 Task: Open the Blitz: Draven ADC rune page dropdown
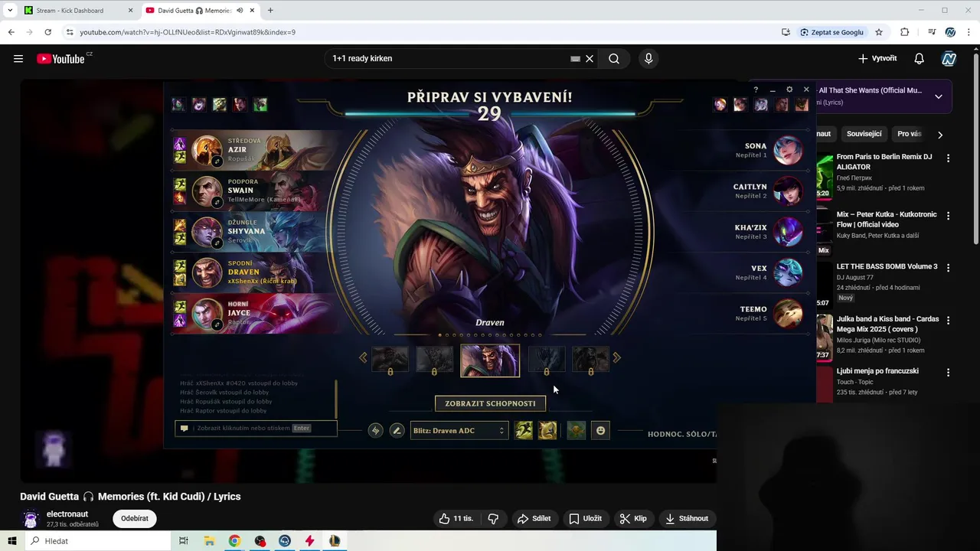[459, 431]
